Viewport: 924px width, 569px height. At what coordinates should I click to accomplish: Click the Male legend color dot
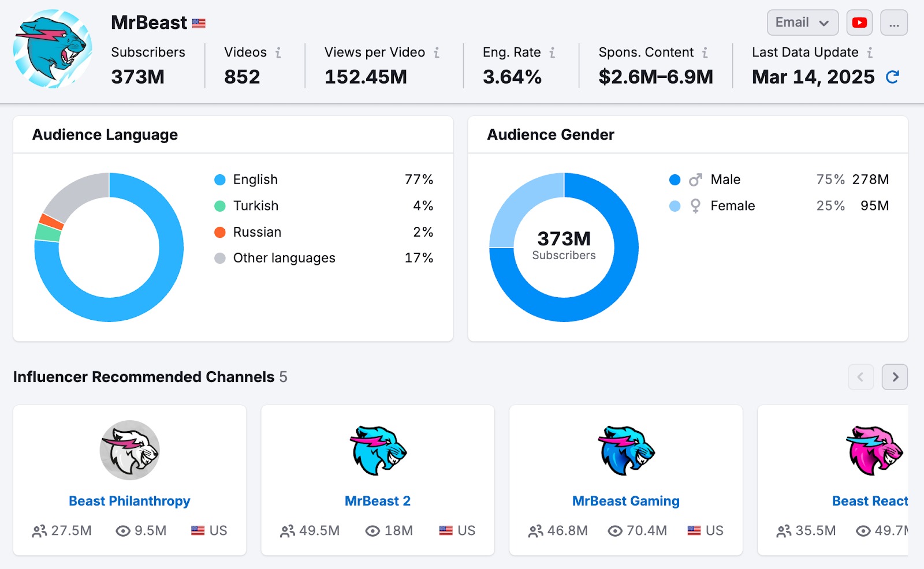[675, 180]
